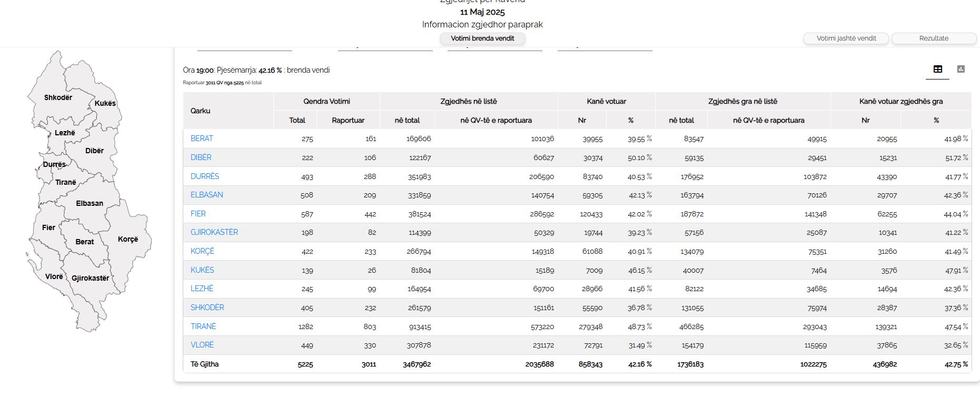Open the TIRANË county link

[x=203, y=326]
